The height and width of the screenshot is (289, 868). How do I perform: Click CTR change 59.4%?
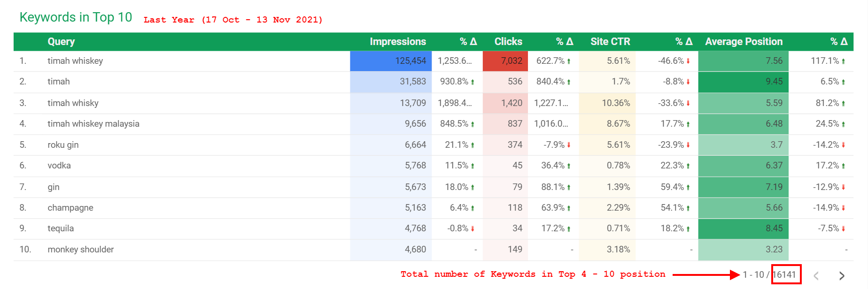[673, 187]
